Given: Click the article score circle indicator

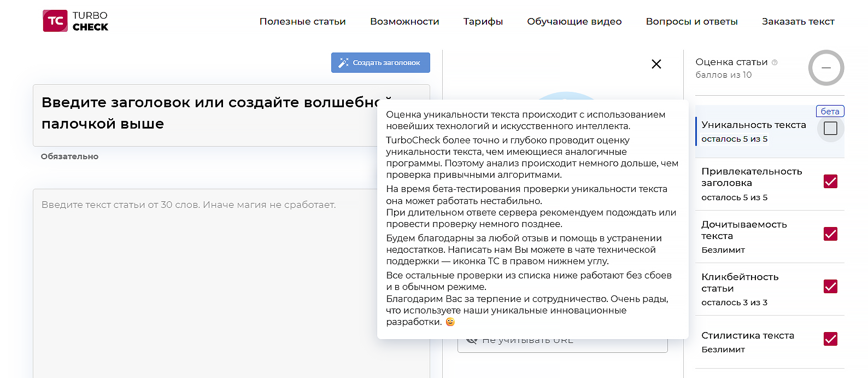Looking at the screenshot, I should tap(826, 68).
